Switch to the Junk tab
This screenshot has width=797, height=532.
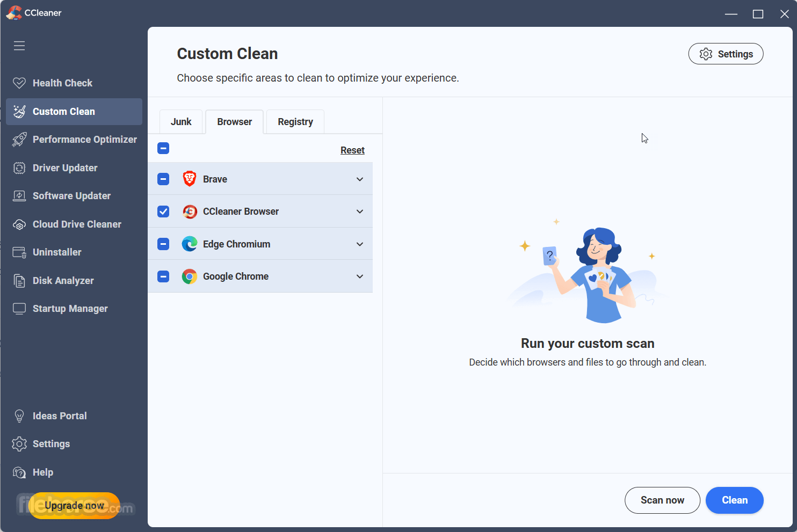(181, 122)
